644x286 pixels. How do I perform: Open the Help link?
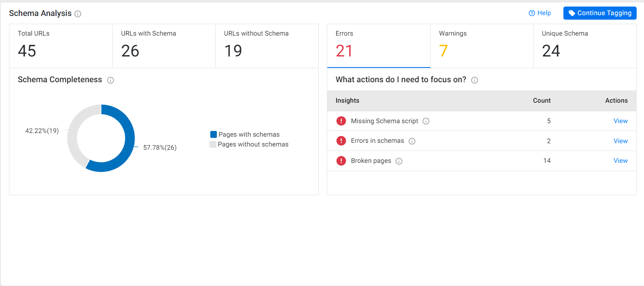[540, 13]
